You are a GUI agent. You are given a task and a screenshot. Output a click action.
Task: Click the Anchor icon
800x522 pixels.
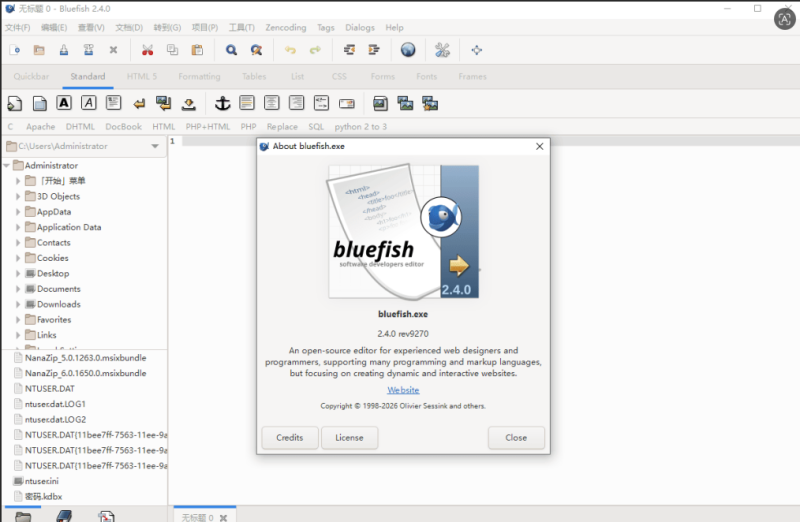tap(222, 104)
